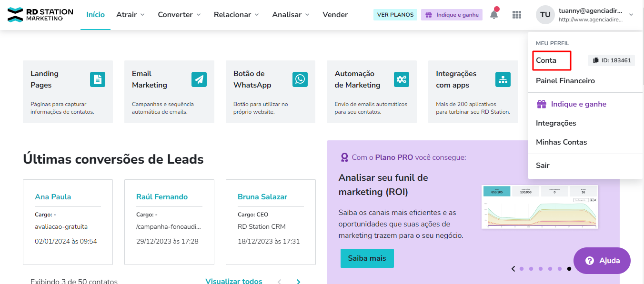Click the Saiba mais button
This screenshot has height=284, width=644.
pos(367,258)
